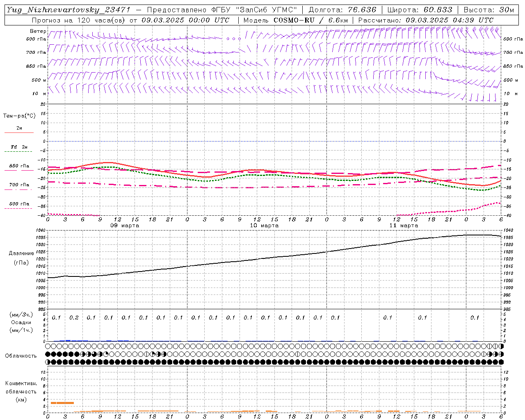Click the 'Ветер' wind panel label
Viewport: 525px width, 420px height.
38,31
